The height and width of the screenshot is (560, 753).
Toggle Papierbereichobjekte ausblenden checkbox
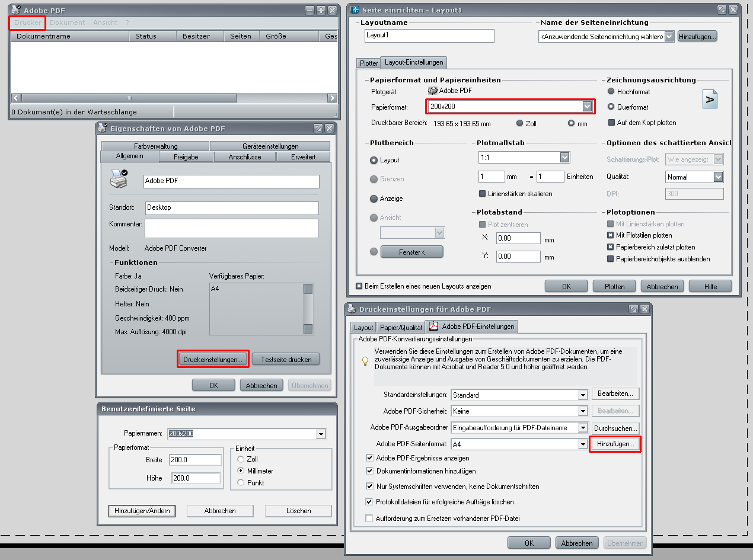click(611, 259)
